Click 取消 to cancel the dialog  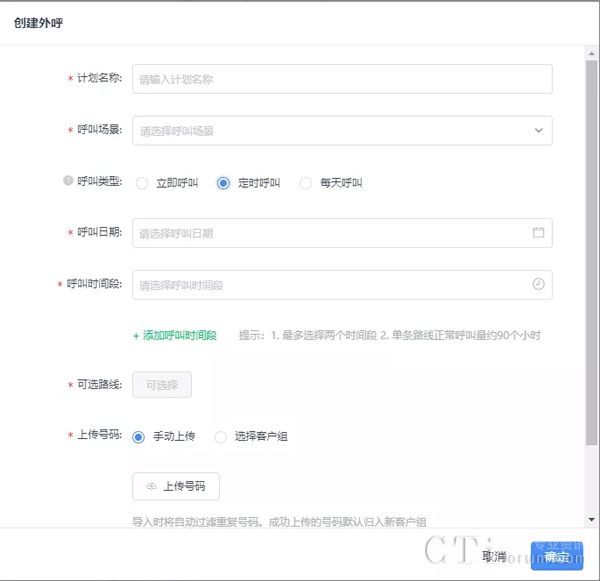494,556
